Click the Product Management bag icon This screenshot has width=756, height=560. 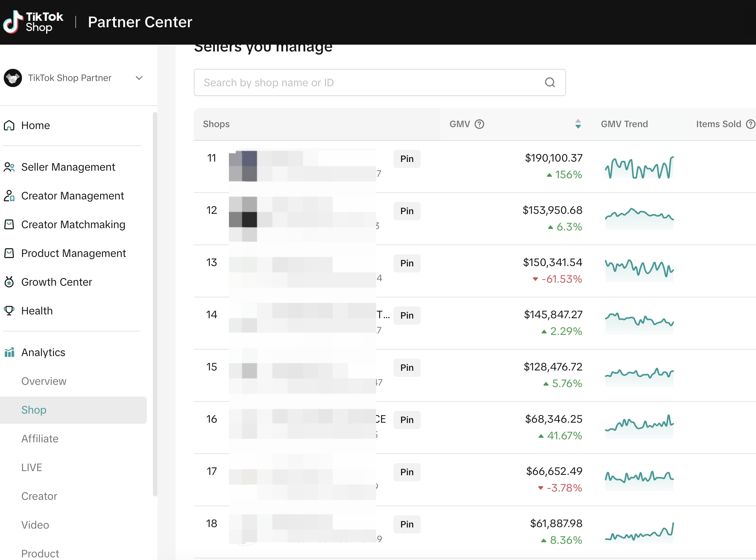click(x=9, y=253)
